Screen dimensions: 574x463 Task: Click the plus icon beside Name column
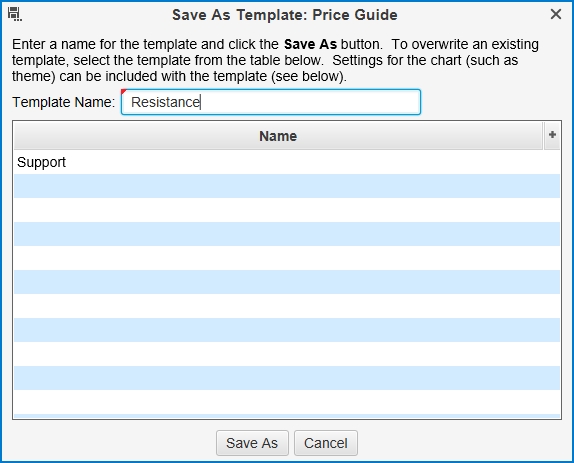552,135
